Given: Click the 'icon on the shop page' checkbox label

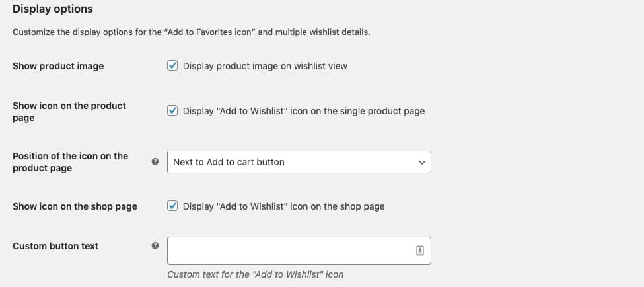Looking at the screenshot, I should coord(283,206).
